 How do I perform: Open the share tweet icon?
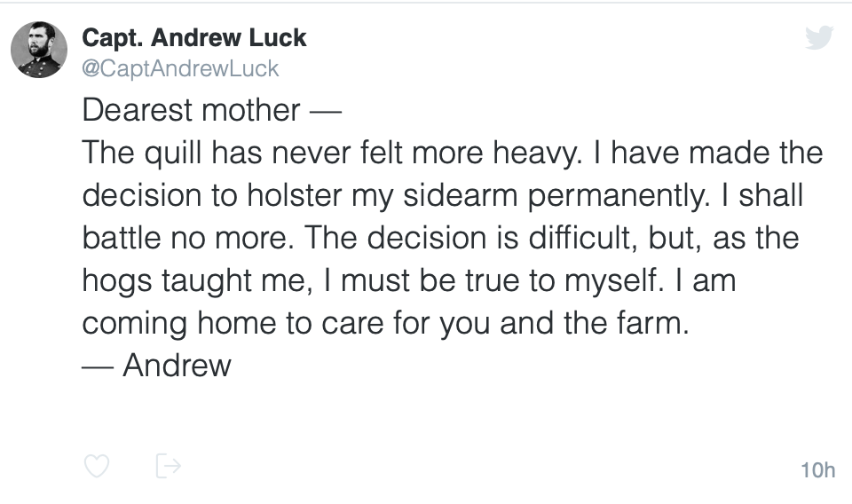[168, 465]
